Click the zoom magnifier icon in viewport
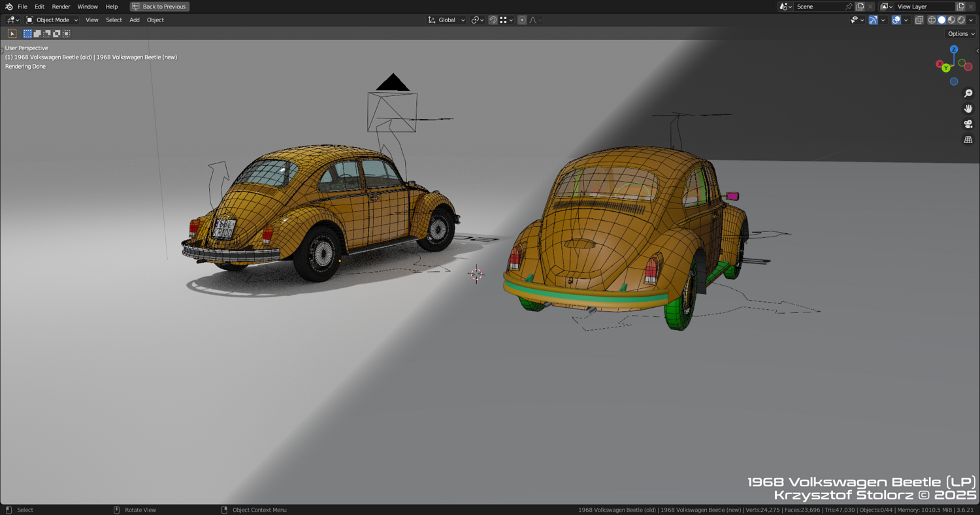 (x=968, y=93)
